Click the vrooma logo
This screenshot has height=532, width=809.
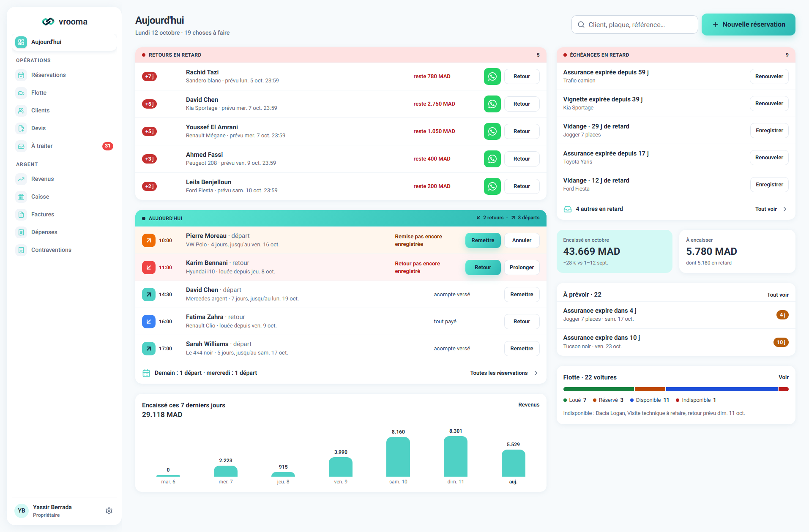coord(64,22)
